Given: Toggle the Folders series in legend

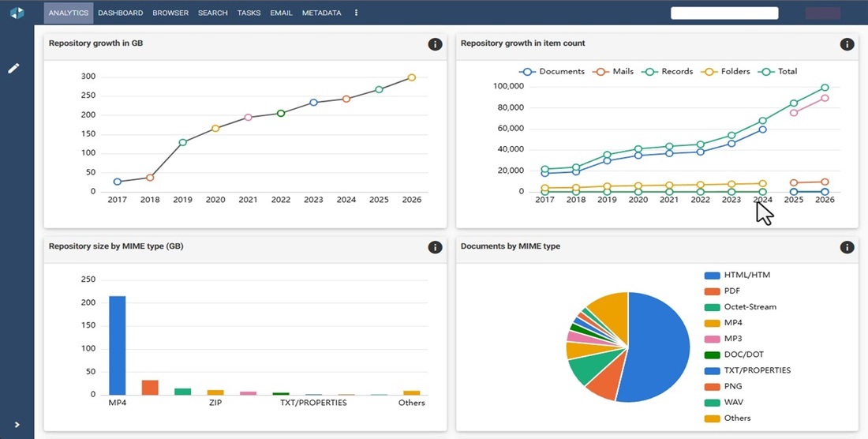Looking at the screenshot, I should click(725, 71).
